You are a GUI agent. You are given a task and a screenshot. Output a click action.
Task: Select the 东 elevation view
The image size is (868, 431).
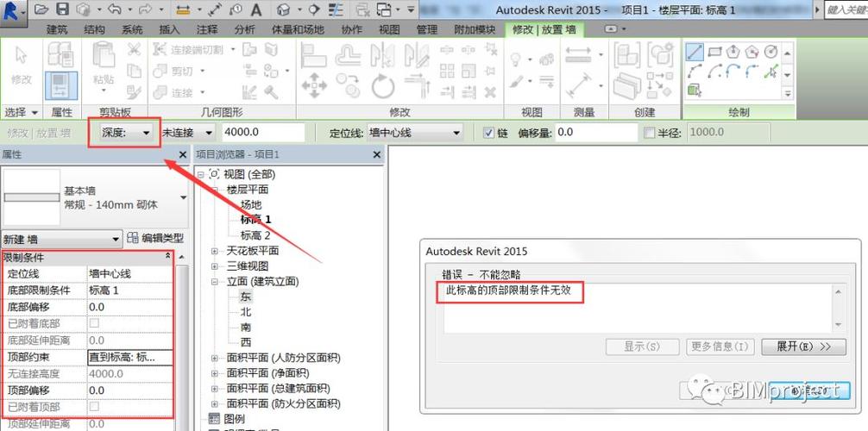(245, 297)
